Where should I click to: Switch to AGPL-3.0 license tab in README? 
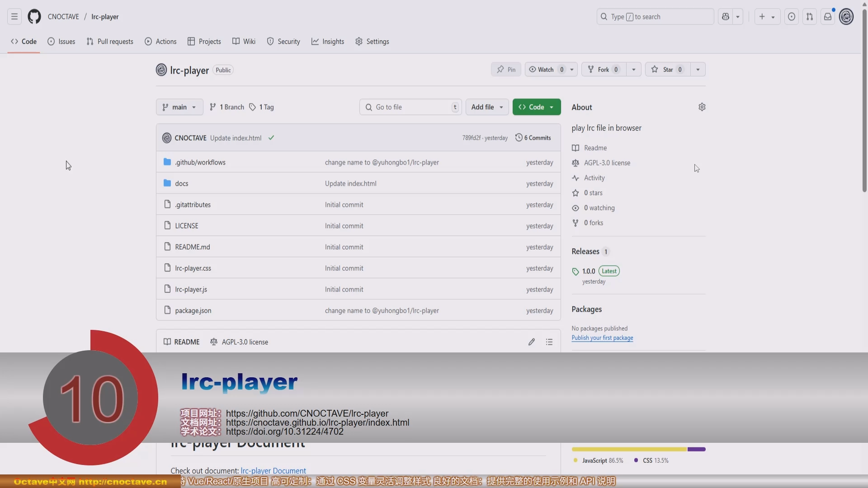[239, 342]
